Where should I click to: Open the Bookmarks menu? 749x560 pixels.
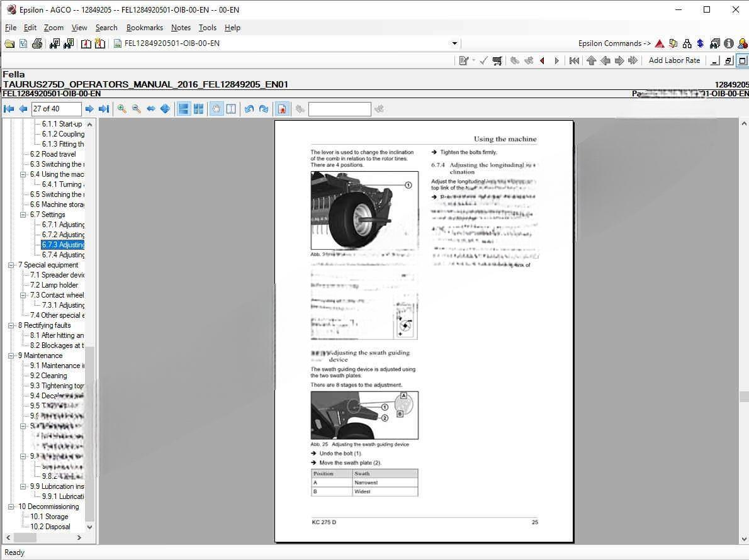pyautogui.click(x=144, y=28)
